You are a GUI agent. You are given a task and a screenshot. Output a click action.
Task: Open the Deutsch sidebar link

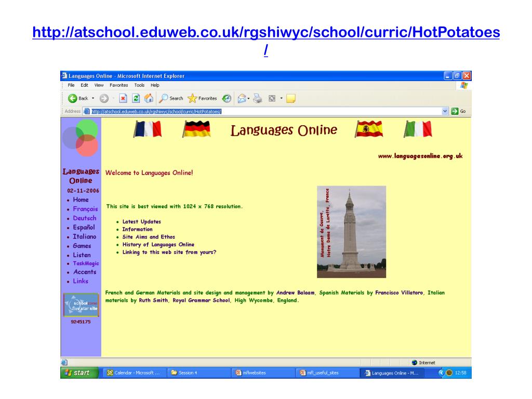coord(85,218)
